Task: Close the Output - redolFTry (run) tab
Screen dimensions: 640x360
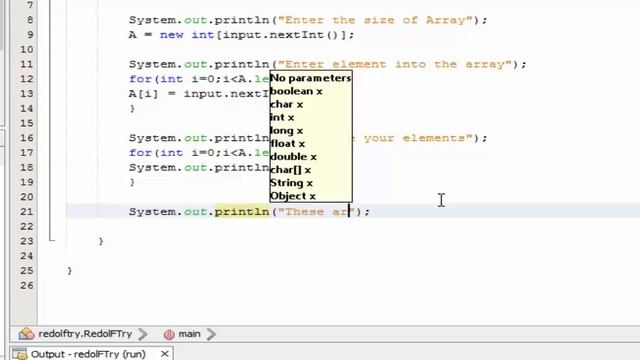Action: [164, 353]
